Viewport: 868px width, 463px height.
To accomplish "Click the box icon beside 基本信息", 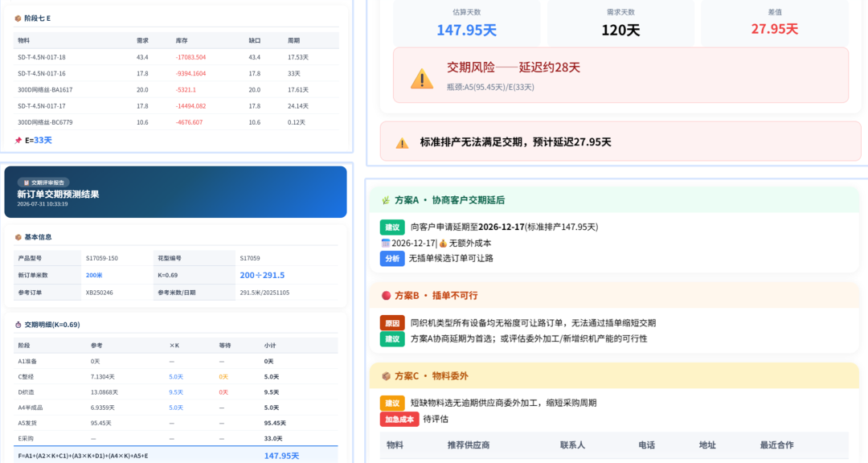I will [x=18, y=237].
